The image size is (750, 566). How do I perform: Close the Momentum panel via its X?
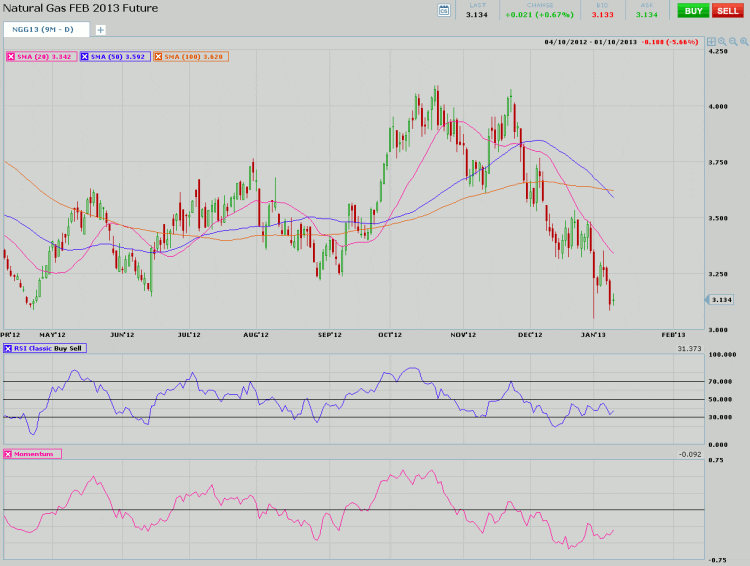[8, 454]
